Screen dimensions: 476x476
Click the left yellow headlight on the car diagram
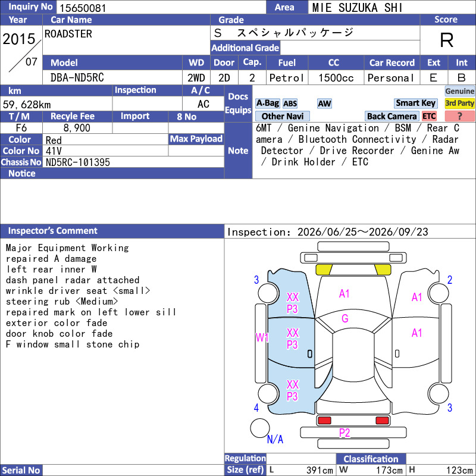tap(324, 270)
